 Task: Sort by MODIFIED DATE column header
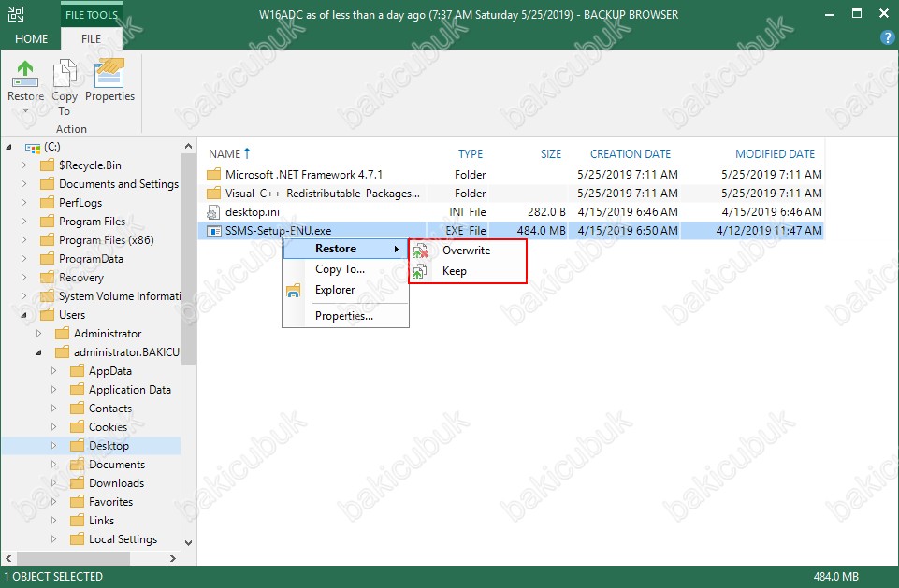(x=775, y=153)
